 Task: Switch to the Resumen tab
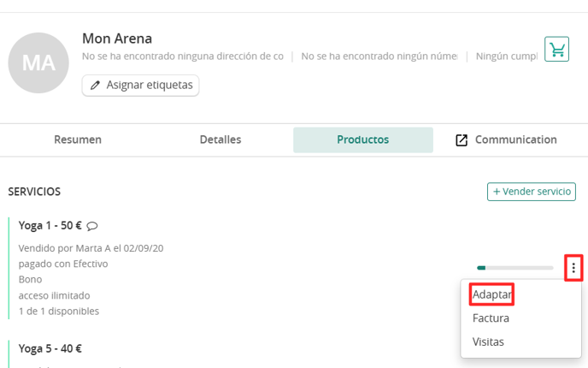click(x=78, y=139)
